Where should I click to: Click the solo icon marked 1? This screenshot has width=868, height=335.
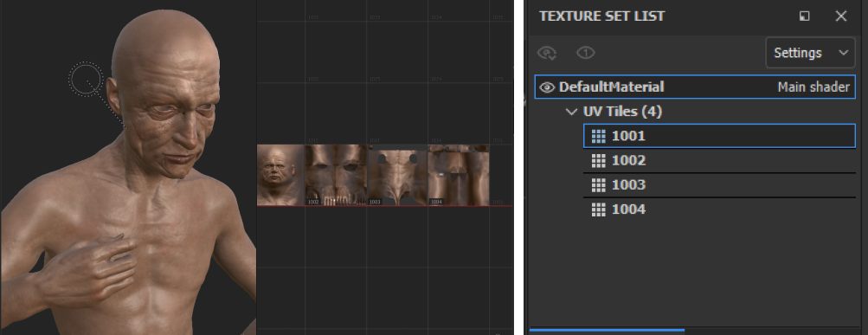585,53
